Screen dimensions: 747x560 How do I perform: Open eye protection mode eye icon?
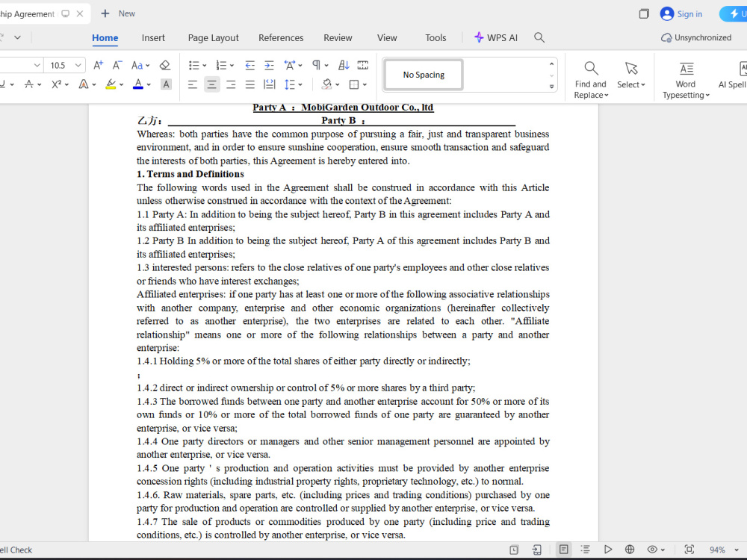[653, 550]
